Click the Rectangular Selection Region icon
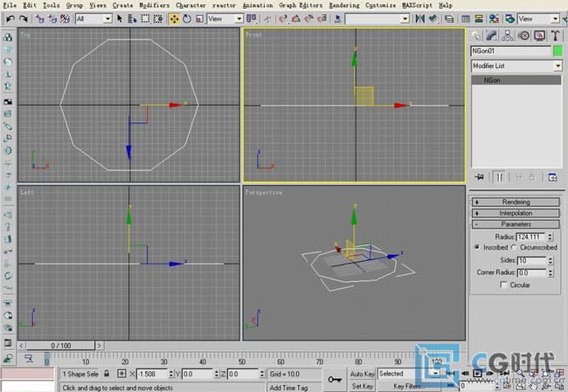Viewport: 568px width, 392px height. (145, 18)
